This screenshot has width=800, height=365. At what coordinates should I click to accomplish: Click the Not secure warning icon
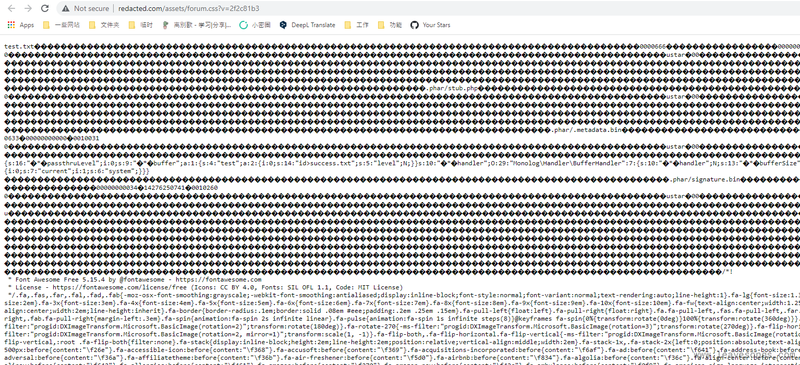pos(66,9)
